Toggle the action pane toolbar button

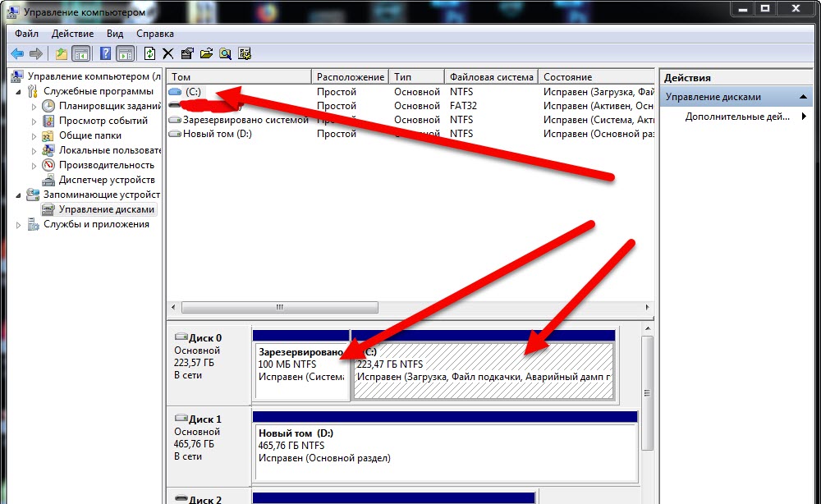125,53
